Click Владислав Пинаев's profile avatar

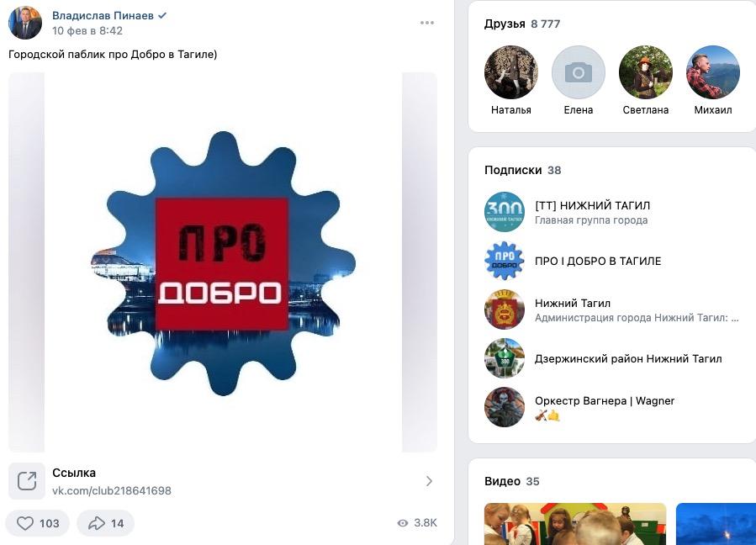25,23
